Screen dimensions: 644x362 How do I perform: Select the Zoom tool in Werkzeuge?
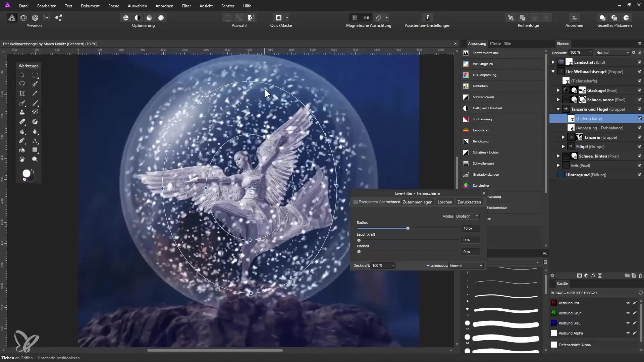click(35, 160)
